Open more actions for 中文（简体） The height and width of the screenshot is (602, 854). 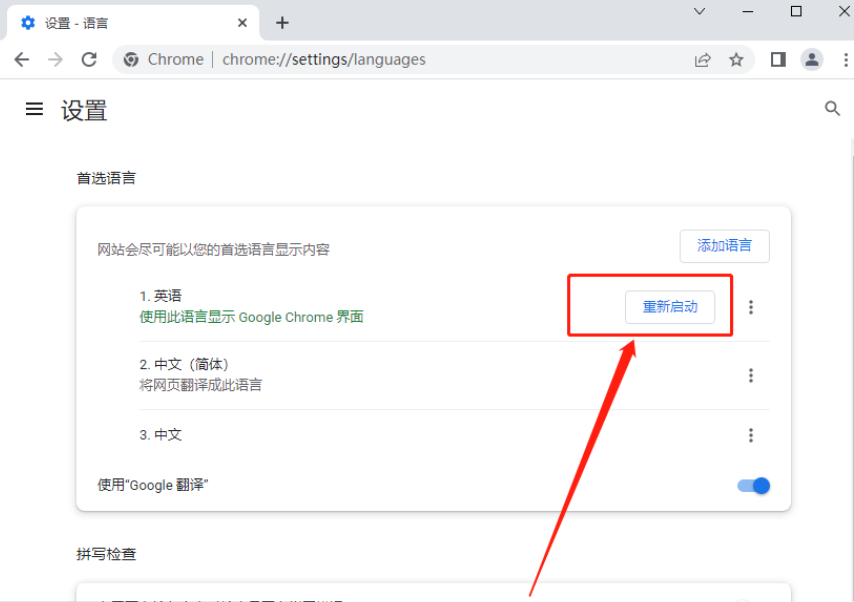pyautogui.click(x=751, y=375)
